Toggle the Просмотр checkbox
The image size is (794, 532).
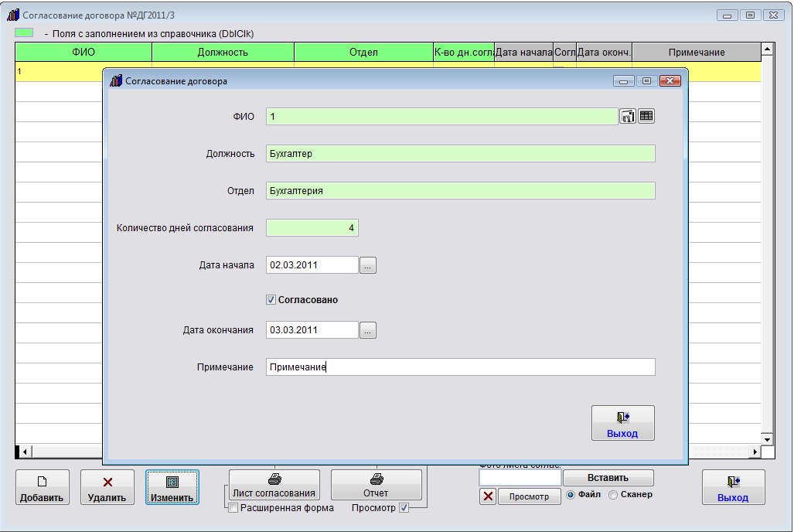404,508
